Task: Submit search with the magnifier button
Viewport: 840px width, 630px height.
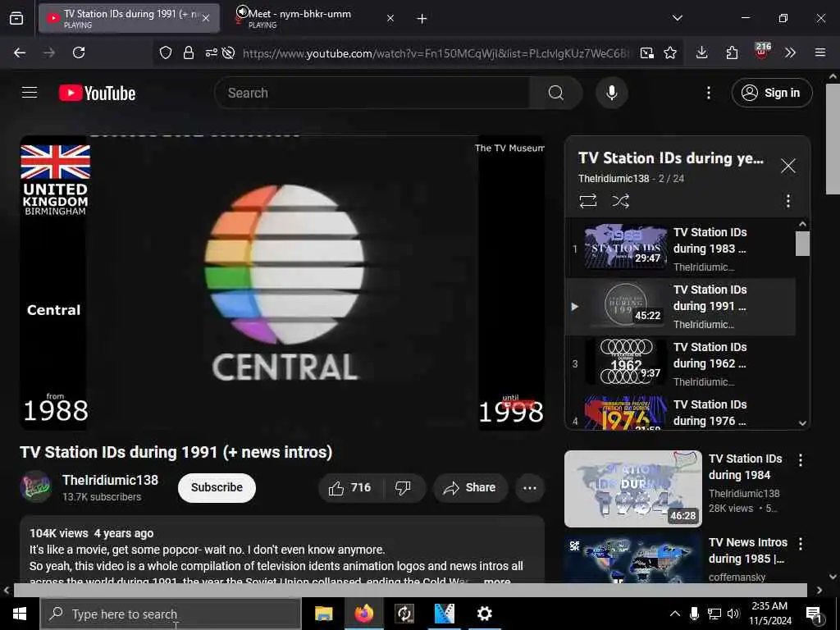Action: (555, 94)
